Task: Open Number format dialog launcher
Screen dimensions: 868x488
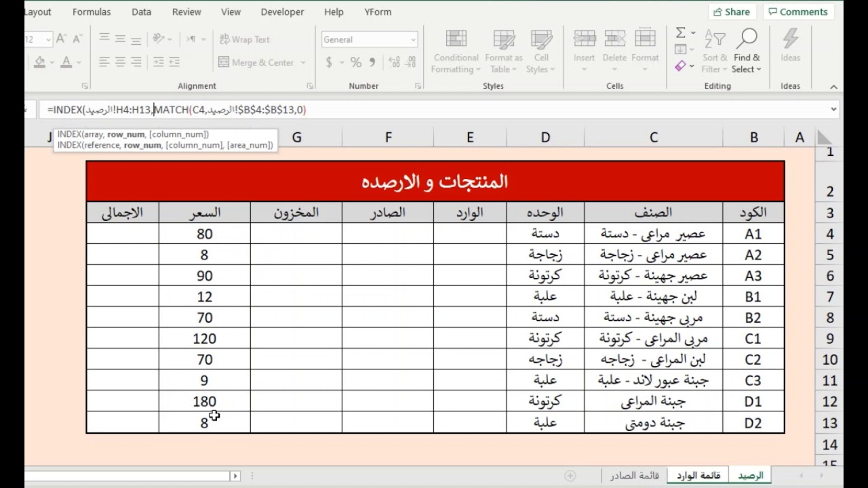Action: coord(418,86)
